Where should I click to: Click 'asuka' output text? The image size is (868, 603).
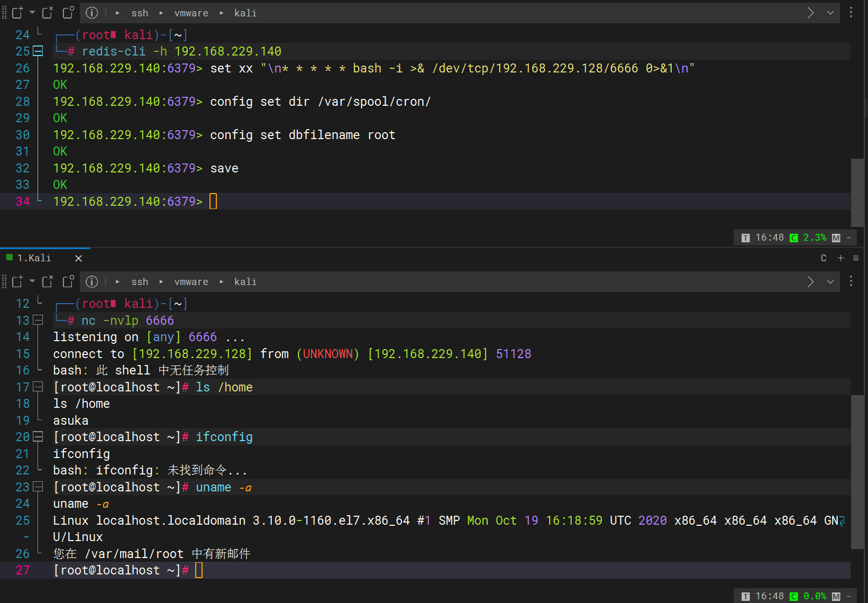71,421
